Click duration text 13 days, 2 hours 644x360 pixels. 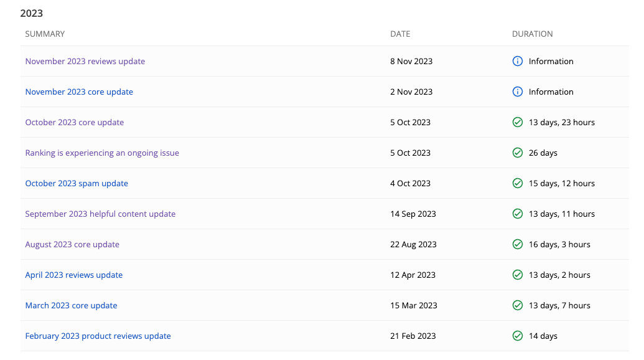(x=559, y=275)
